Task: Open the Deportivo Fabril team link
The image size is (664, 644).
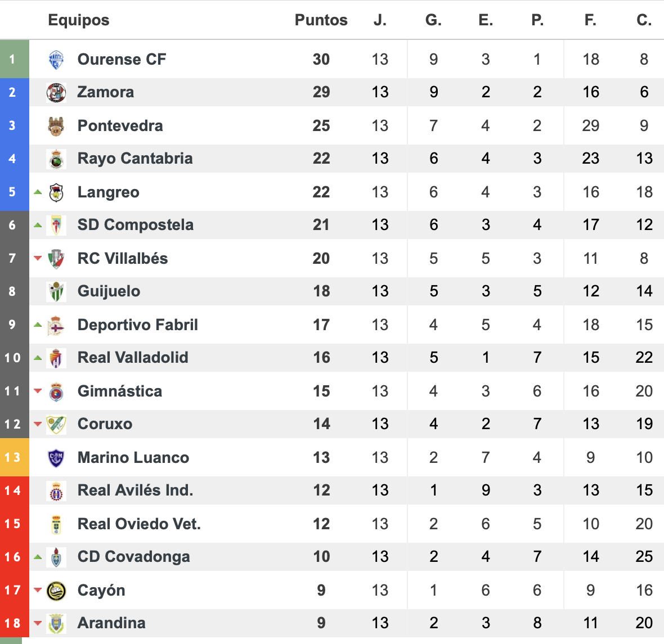Action: point(138,325)
